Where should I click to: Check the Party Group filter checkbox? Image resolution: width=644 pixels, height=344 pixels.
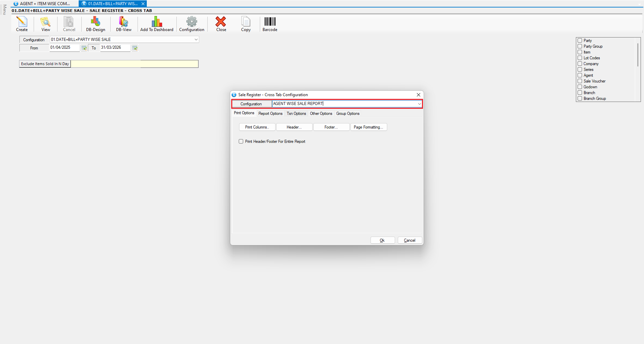coord(580,46)
